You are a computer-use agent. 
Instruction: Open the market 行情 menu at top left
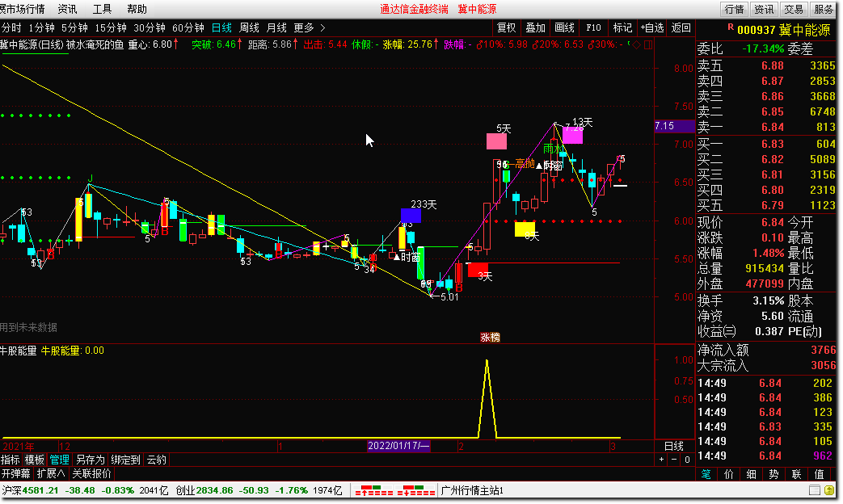23,9
